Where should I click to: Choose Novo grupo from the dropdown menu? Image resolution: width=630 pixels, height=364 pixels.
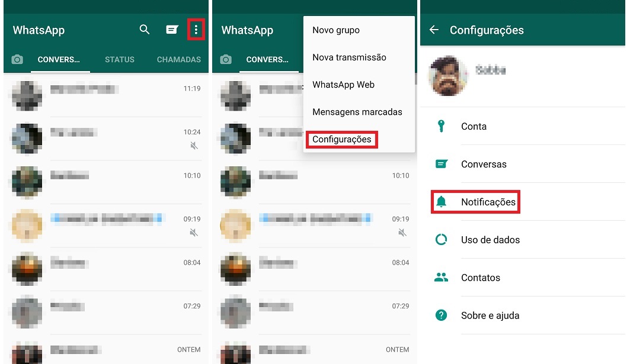click(x=337, y=30)
